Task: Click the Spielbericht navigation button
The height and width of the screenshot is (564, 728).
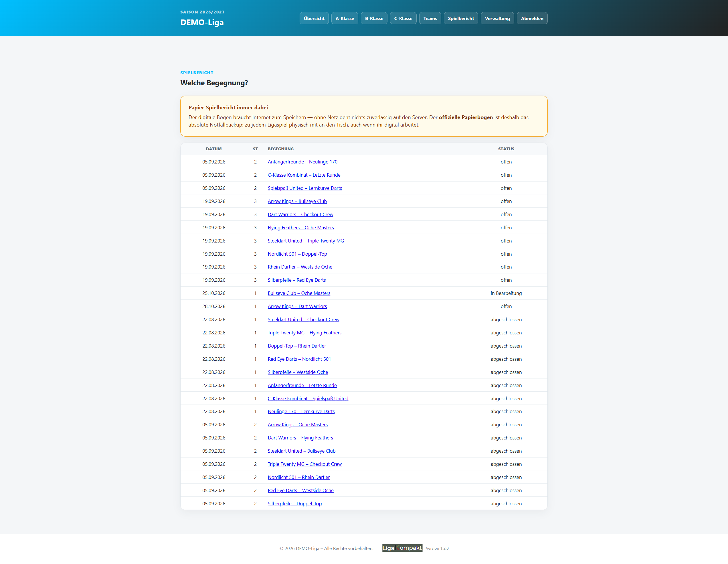Action: pyautogui.click(x=461, y=18)
